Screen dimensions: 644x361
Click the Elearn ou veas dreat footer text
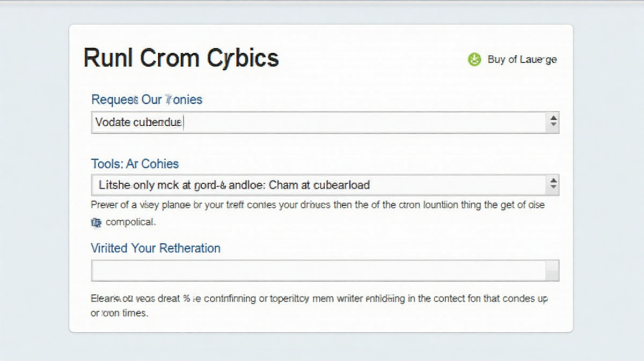pyautogui.click(x=319, y=299)
